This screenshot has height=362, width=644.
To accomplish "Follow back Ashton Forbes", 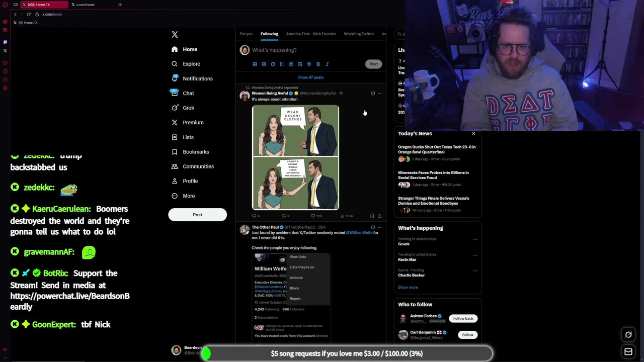I will click(463, 318).
